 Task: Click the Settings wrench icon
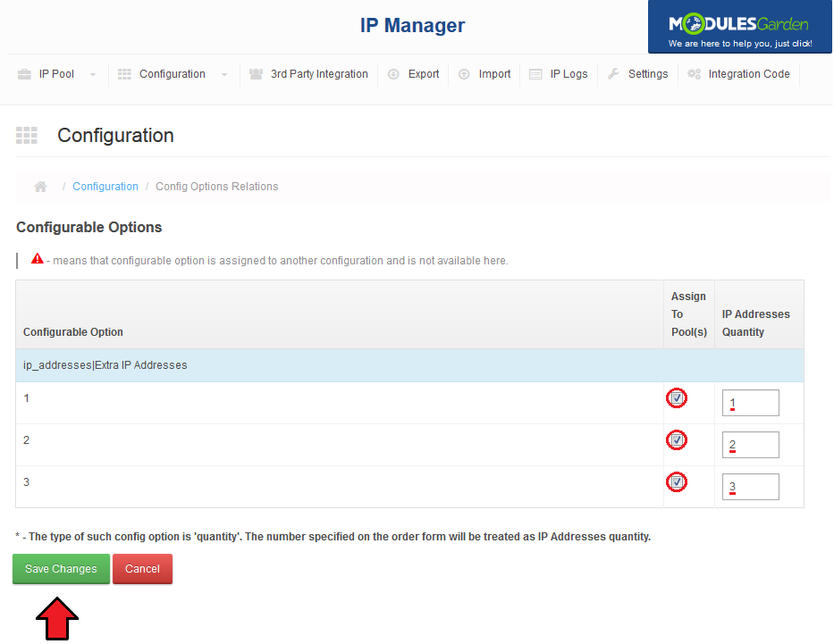tap(613, 74)
